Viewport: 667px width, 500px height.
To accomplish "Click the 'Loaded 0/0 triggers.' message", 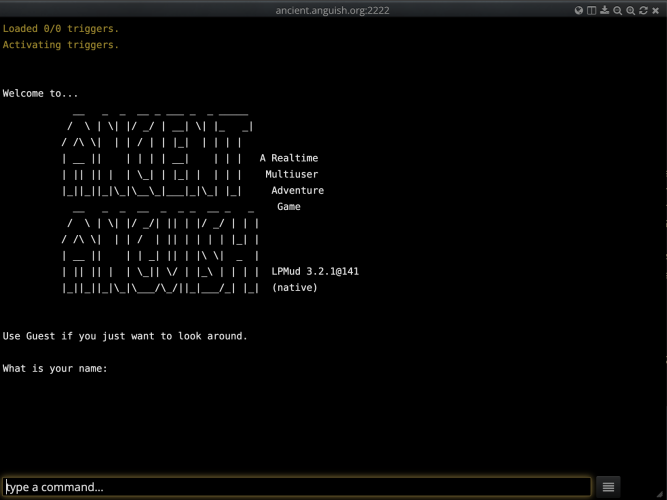I will tap(60, 29).
